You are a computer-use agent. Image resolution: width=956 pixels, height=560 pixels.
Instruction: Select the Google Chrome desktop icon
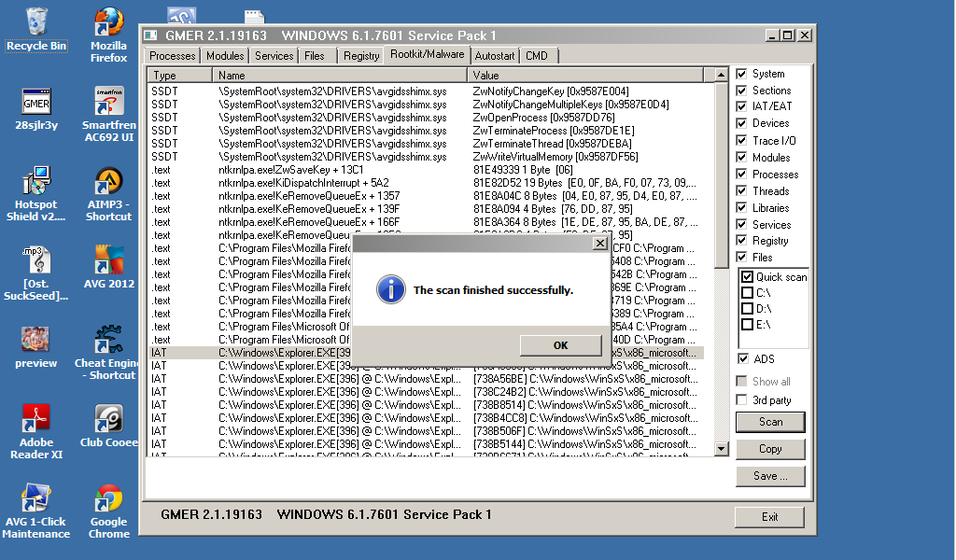click(x=109, y=511)
